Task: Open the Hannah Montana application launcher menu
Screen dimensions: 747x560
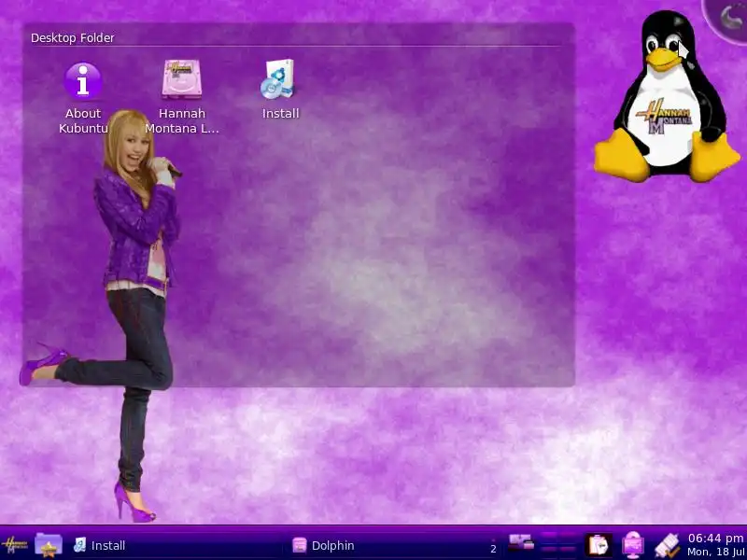Action: point(15,544)
